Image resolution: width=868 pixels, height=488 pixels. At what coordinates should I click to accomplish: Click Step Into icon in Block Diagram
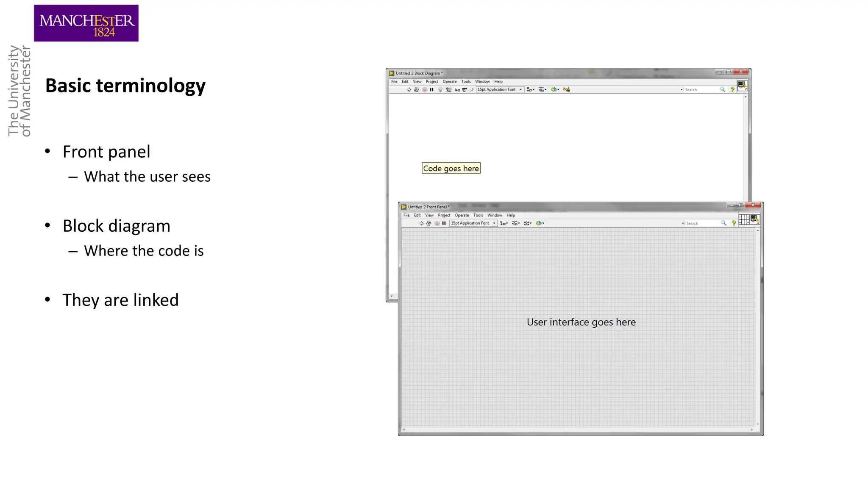(x=457, y=89)
